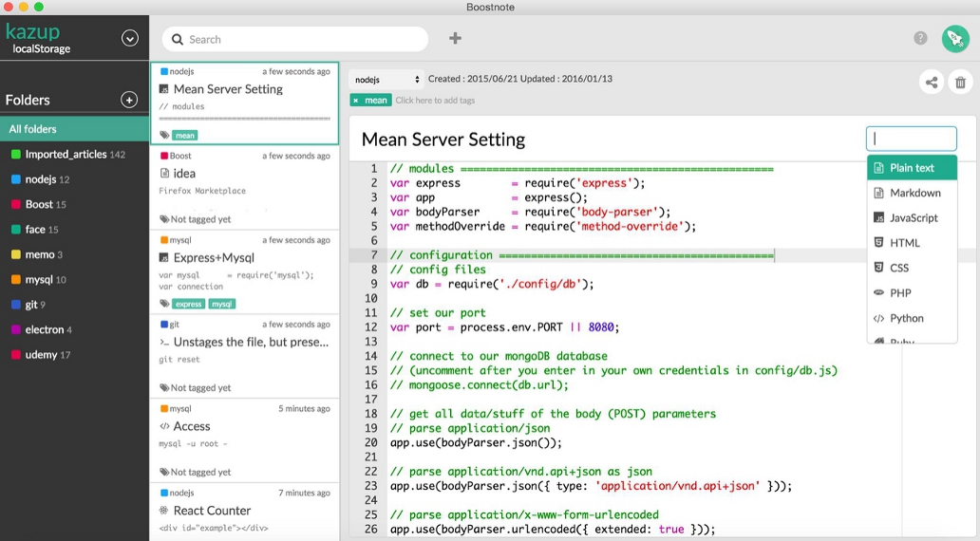Open the 'idea' note in list

(244, 187)
